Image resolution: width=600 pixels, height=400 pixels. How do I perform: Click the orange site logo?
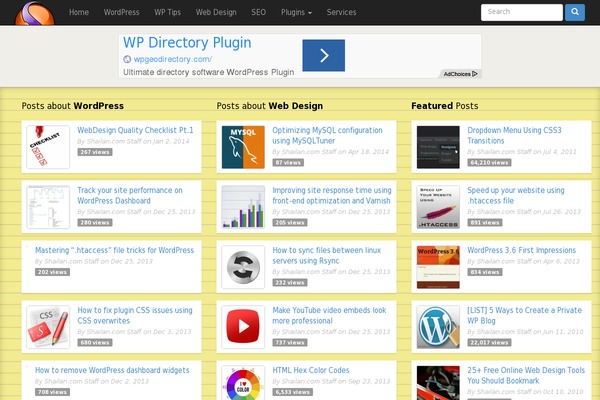coord(34,13)
